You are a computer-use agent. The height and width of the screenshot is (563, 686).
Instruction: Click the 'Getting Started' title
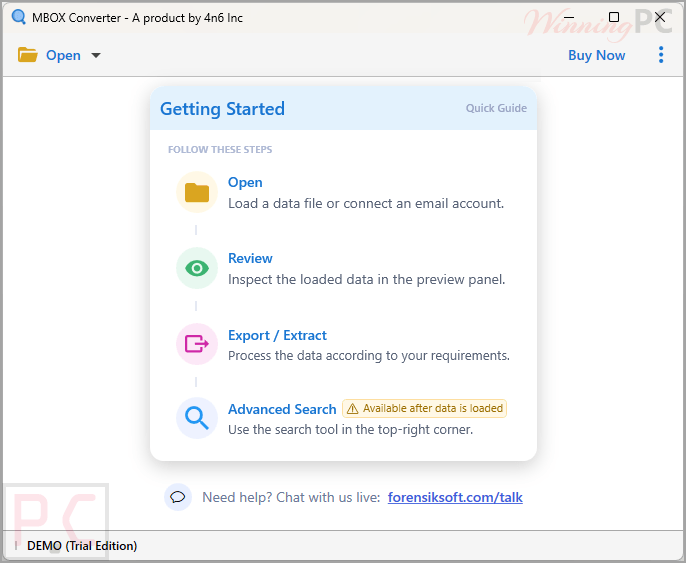click(x=222, y=108)
